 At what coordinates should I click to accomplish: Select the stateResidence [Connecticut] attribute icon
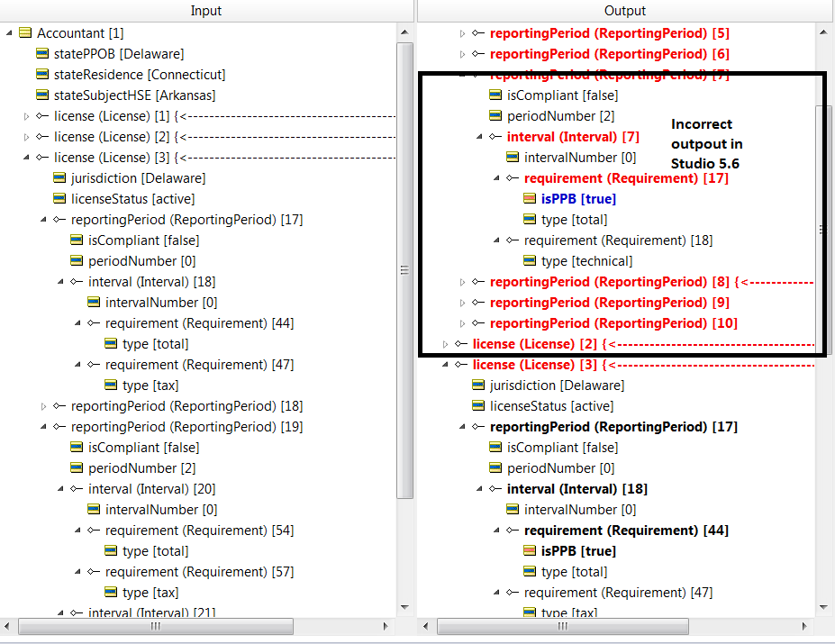(42, 74)
